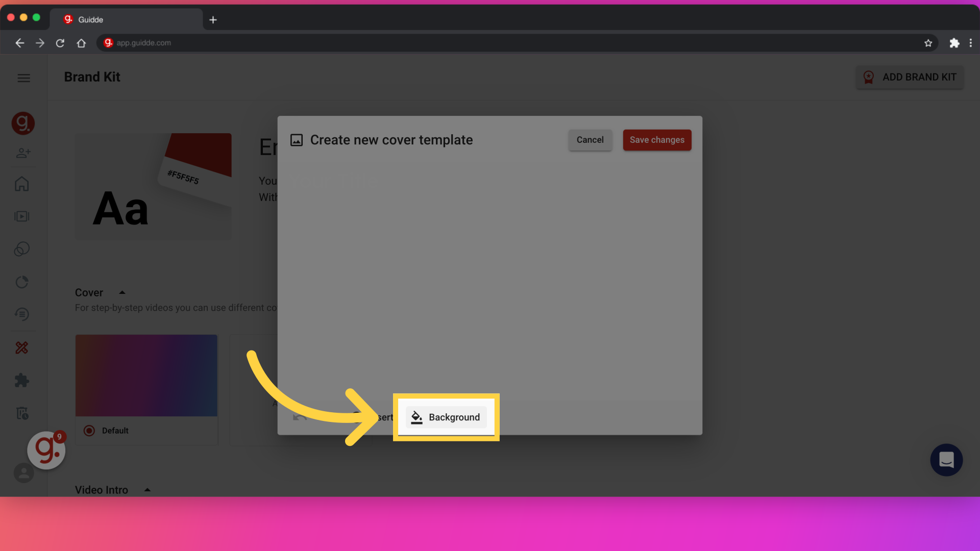Click Cancel to dismiss dialog

pyautogui.click(x=590, y=139)
